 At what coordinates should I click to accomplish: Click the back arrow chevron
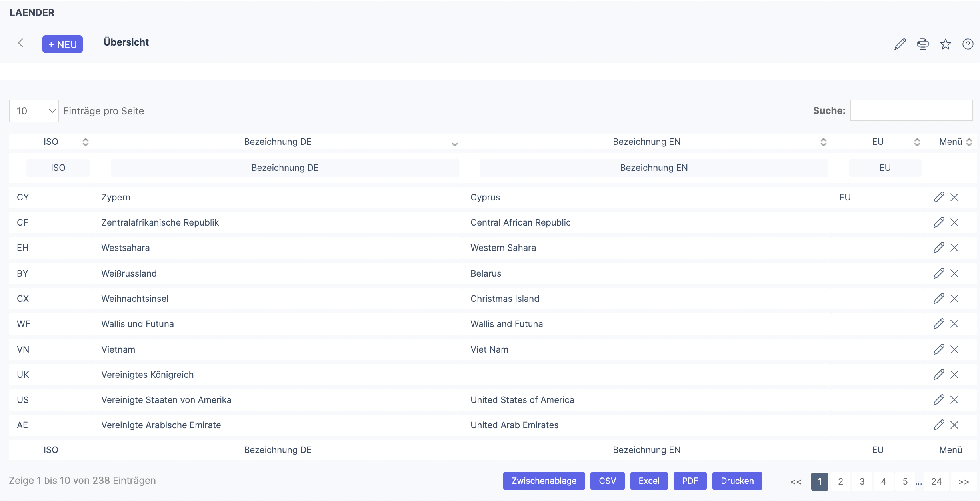[21, 43]
